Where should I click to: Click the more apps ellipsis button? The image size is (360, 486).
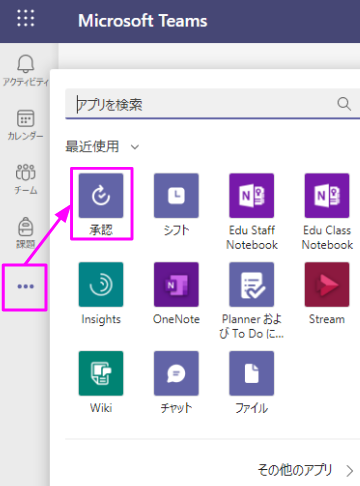[x=26, y=286]
